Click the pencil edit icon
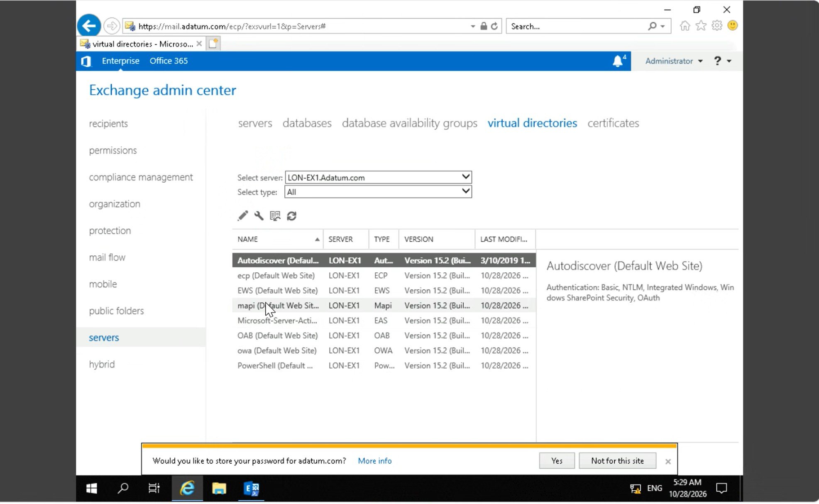The width and height of the screenshot is (819, 504). [242, 216]
